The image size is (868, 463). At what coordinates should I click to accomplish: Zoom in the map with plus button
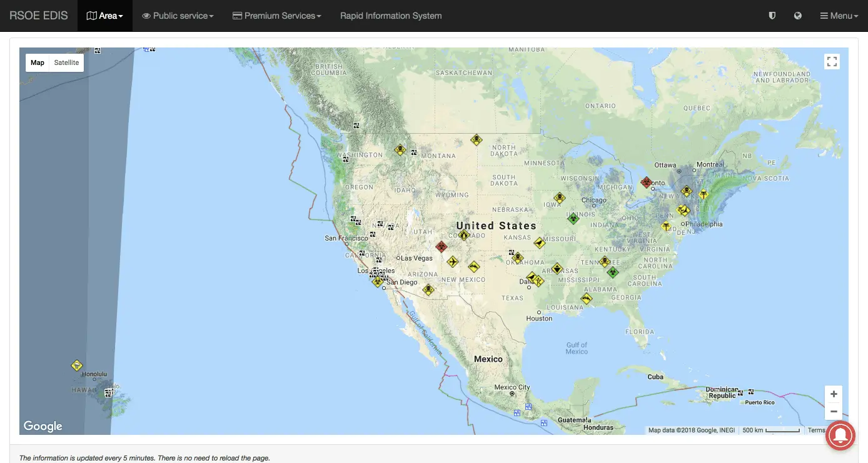click(834, 394)
